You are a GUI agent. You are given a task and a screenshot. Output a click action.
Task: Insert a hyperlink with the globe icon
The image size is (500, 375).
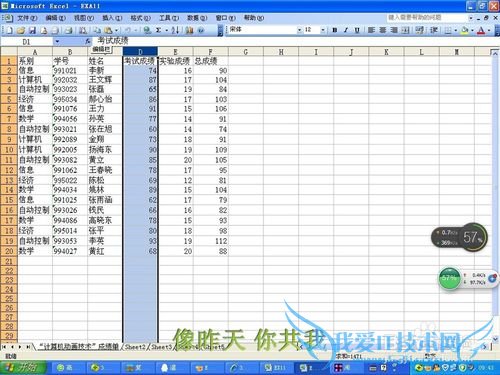click(x=147, y=30)
